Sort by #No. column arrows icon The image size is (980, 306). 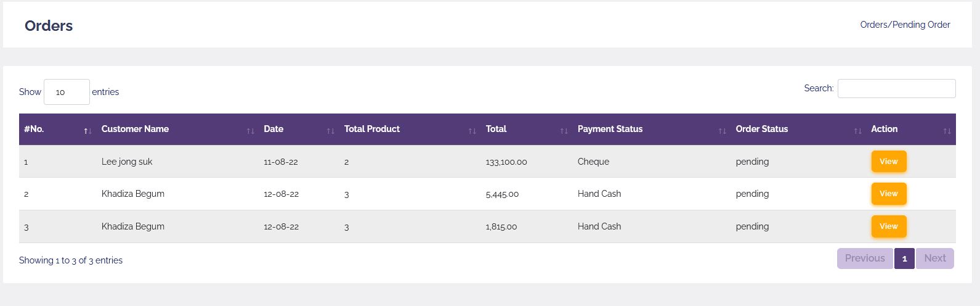(x=87, y=131)
